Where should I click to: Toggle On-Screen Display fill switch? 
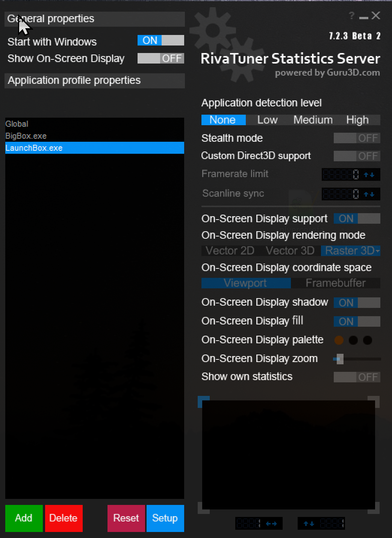[x=357, y=321]
